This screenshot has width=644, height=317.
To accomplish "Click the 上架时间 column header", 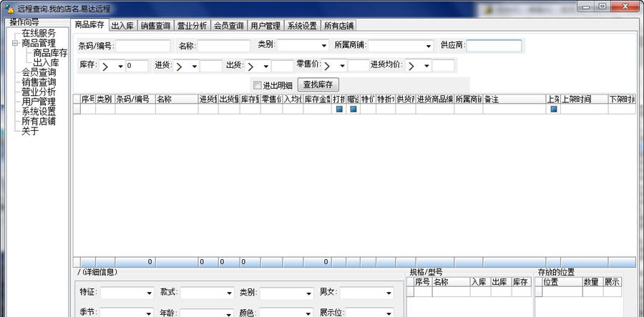I will [585, 99].
